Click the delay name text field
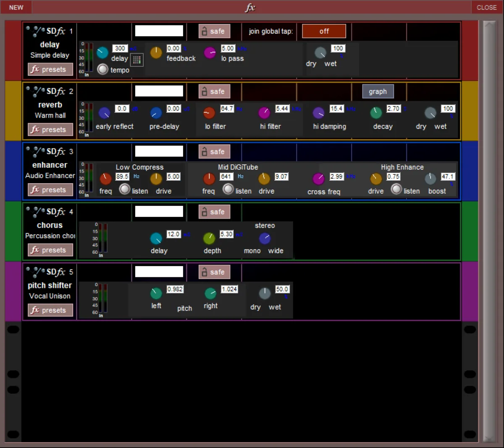The width and height of the screenshot is (504, 448). point(159,31)
